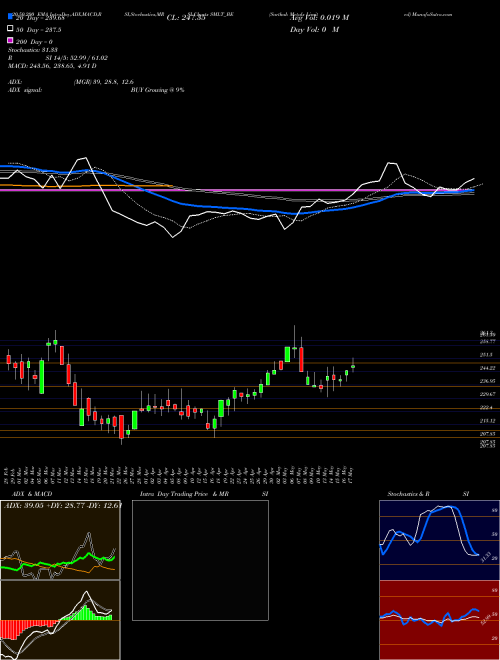Click the white 50 Day legend swatch
The height and width of the screenshot is (660, 500).
click(x=10, y=29)
